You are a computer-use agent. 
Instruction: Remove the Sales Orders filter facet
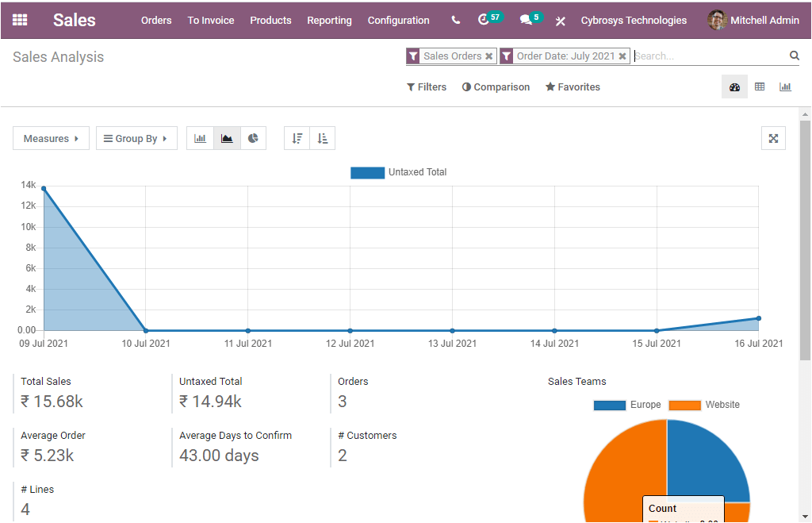click(x=488, y=56)
